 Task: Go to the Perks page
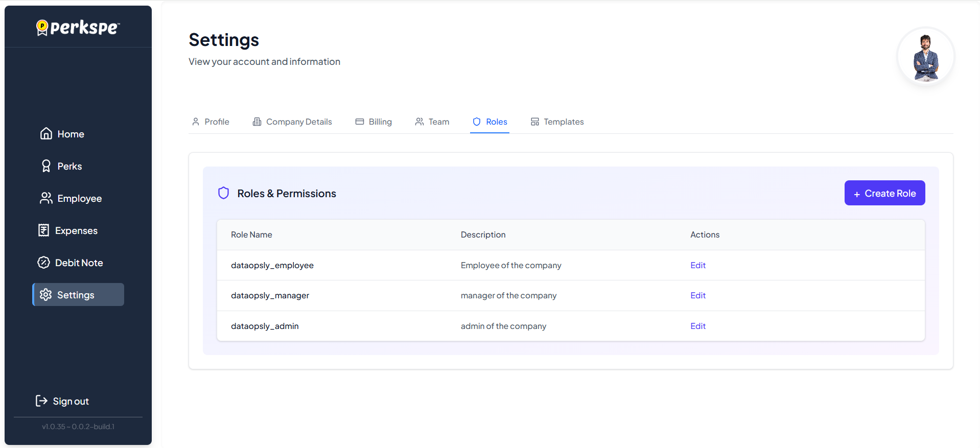[x=61, y=166]
